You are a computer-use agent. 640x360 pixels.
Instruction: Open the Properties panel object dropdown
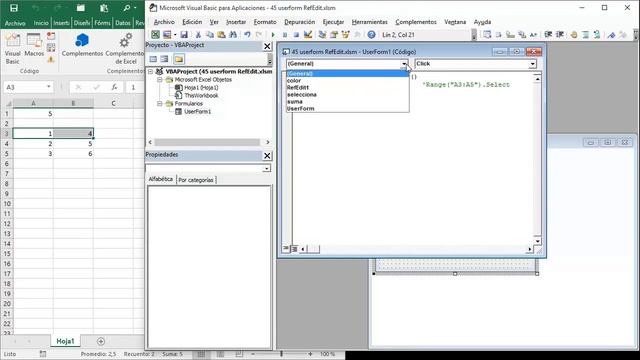(x=267, y=168)
